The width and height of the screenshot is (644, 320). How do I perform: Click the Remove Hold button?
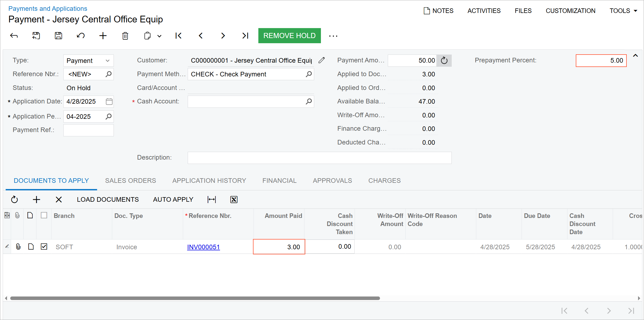click(x=289, y=36)
